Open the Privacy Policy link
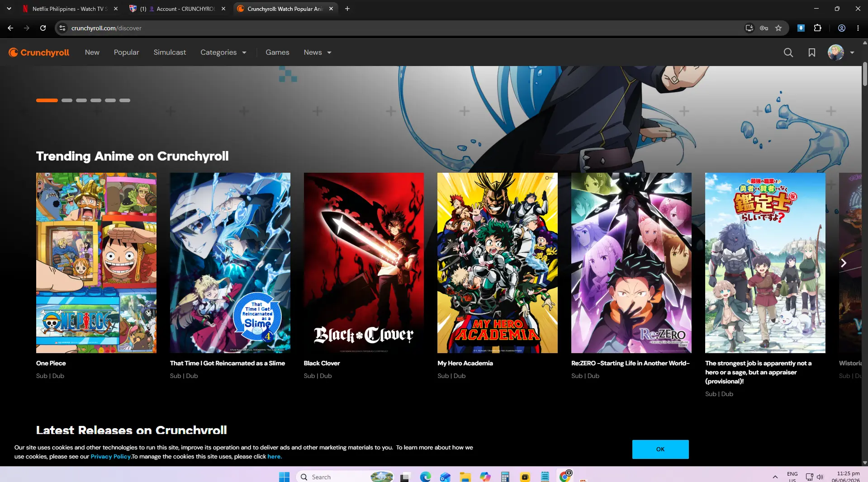This screenshot has height=482, width=868. 110,456
